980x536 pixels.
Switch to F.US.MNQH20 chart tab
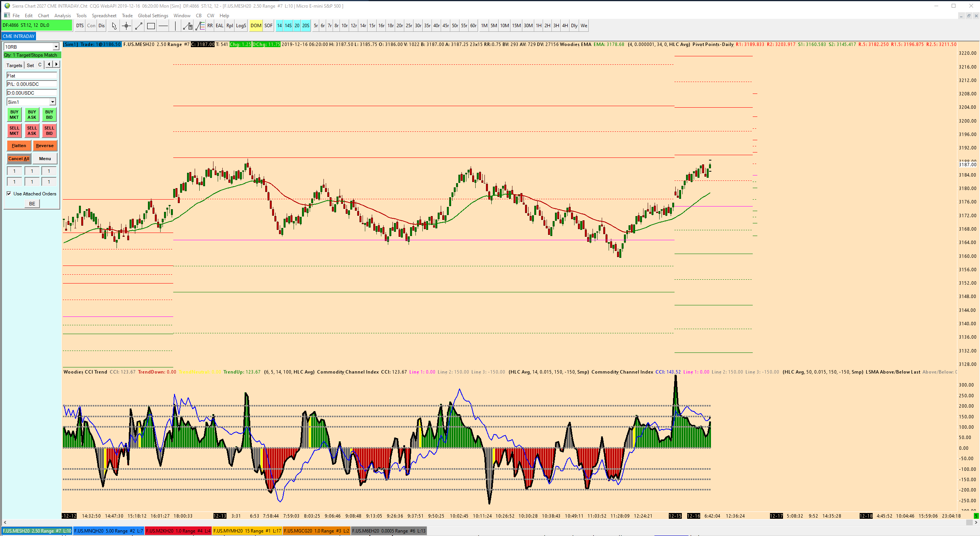pyautogui.click(x=108, y=531)
